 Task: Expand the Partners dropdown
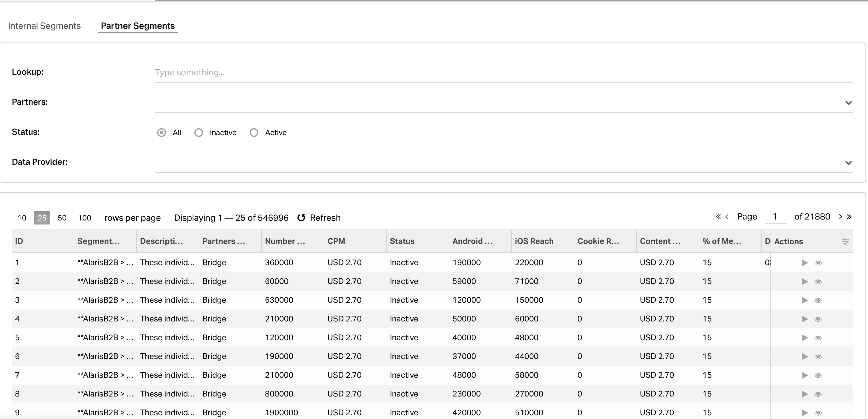click(848, 103)
